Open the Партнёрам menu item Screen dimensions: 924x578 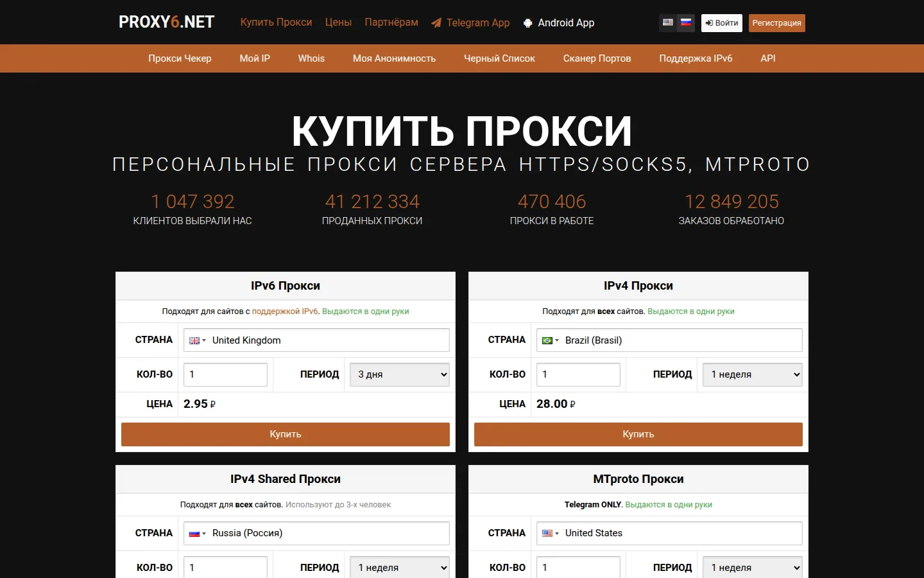click(x=391, y=22)
